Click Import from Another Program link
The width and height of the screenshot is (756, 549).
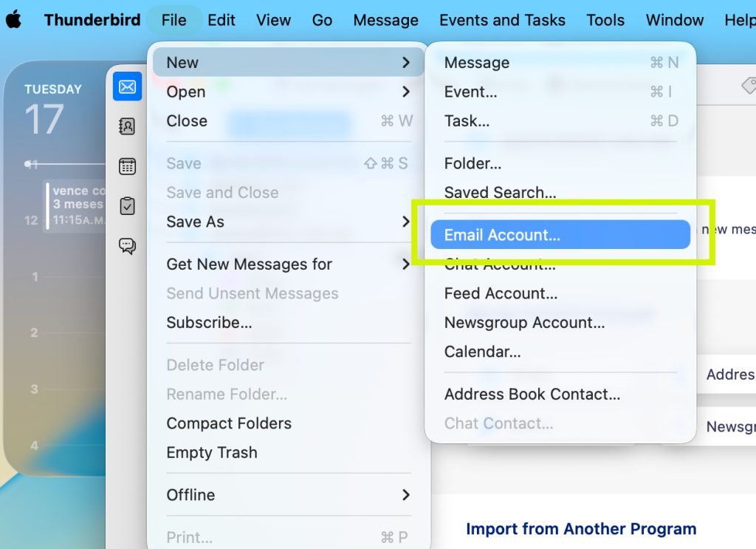click(x=581, y=529)
